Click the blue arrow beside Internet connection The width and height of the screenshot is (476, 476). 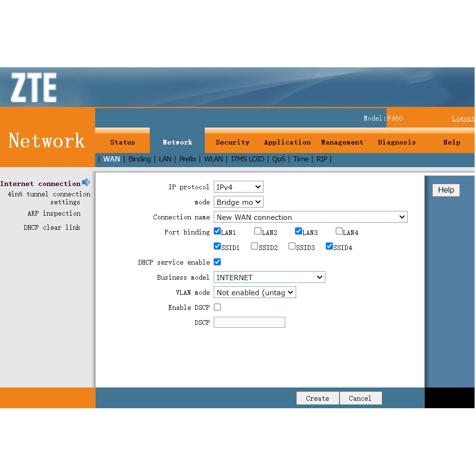pos(86,183)
